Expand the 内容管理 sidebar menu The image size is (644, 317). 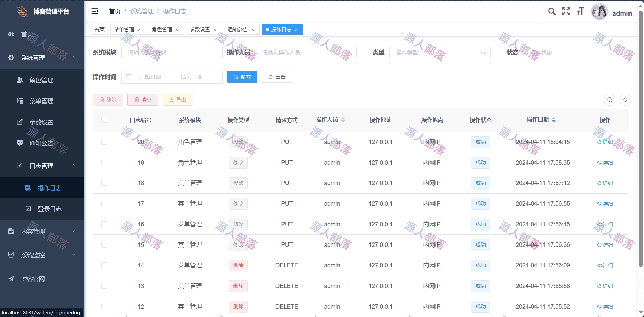coord(42,231)
